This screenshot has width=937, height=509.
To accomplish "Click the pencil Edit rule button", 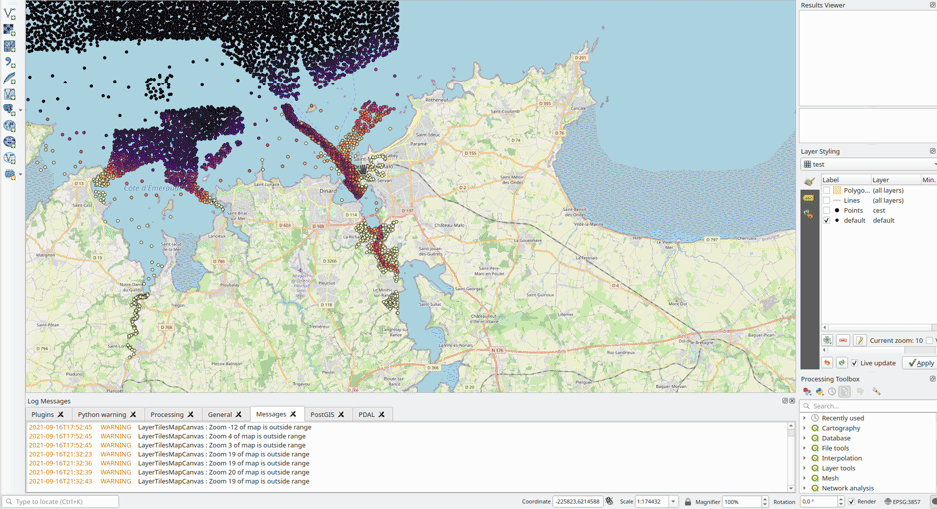I will pyautogui.click(x=859, y=340).
